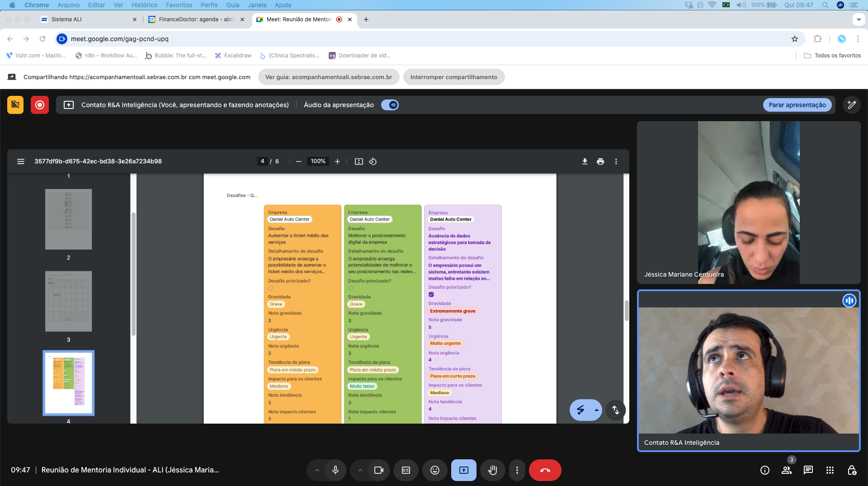Mute the microphone in Meet
This screenshot has width=868, height=486.
pos(335,470)
